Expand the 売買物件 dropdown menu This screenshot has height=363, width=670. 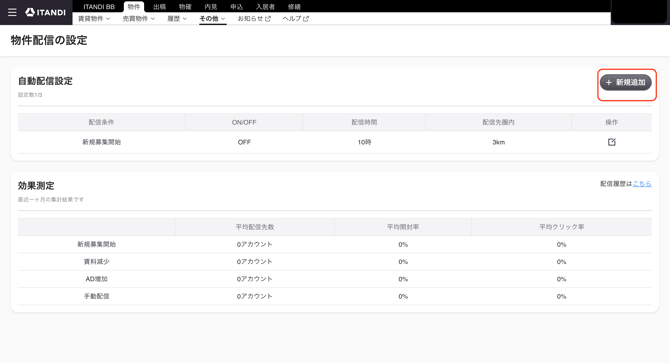click(138, 19)
